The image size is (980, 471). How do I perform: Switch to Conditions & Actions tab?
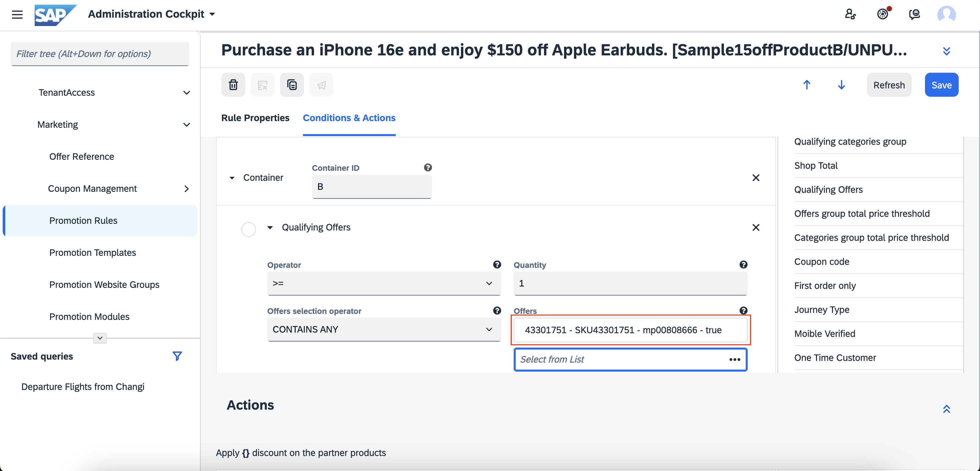click(349, 118)
